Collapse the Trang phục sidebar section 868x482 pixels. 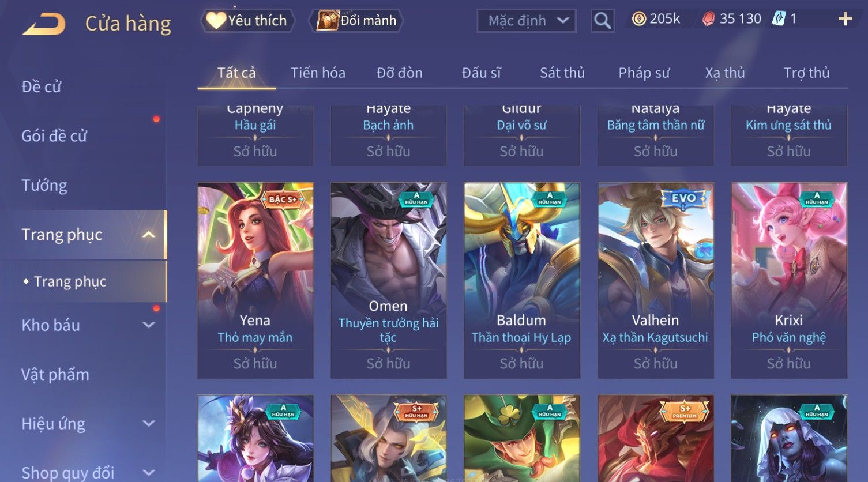point(149,235)
